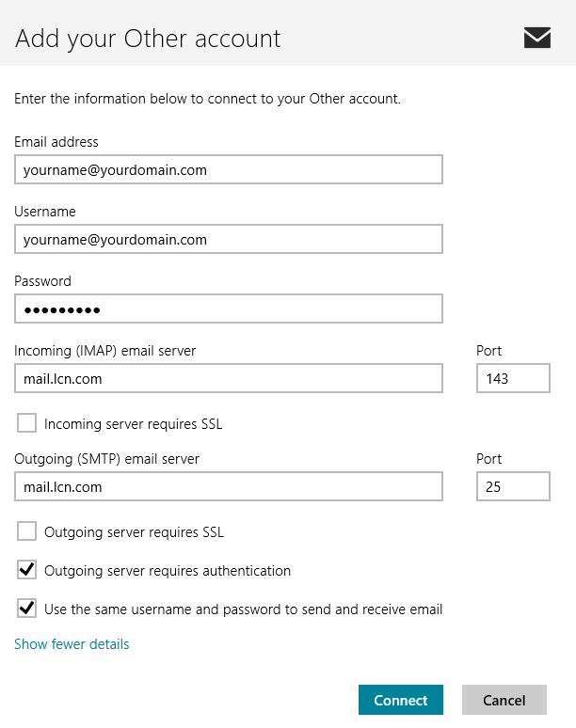Select the incoming port 143 field
The image size is (576, 728).
(x=513, y=378)
